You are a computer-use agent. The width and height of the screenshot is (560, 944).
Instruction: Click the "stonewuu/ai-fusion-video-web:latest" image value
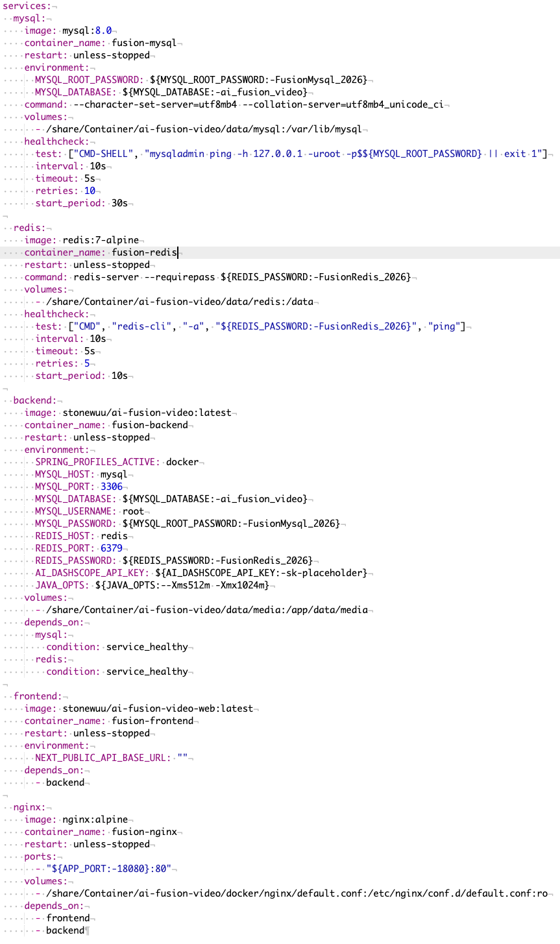tap(158, 708)
